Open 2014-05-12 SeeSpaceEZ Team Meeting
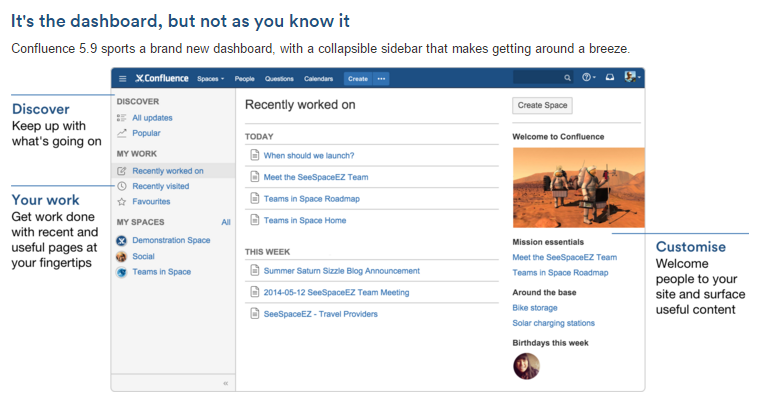This screenshot has height=404, width=772. (336, 292)
